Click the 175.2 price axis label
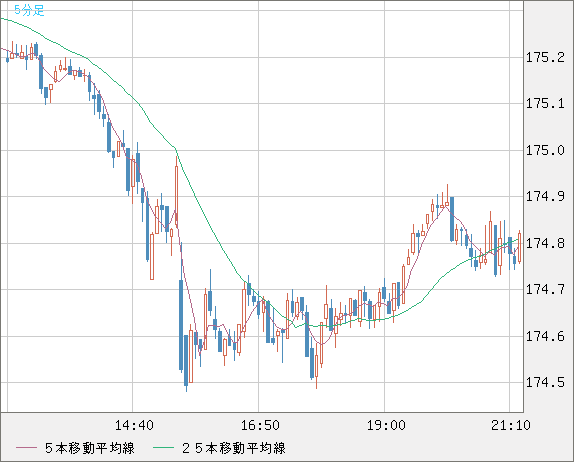Viewport: 574px width, 462px height. coord(545,57)
